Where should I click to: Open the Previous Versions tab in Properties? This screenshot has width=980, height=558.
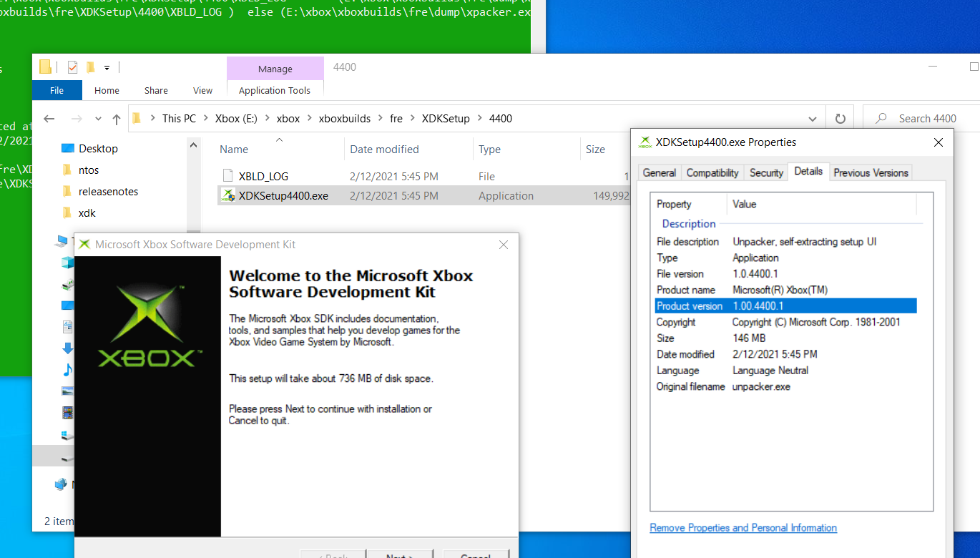(871, 172)
